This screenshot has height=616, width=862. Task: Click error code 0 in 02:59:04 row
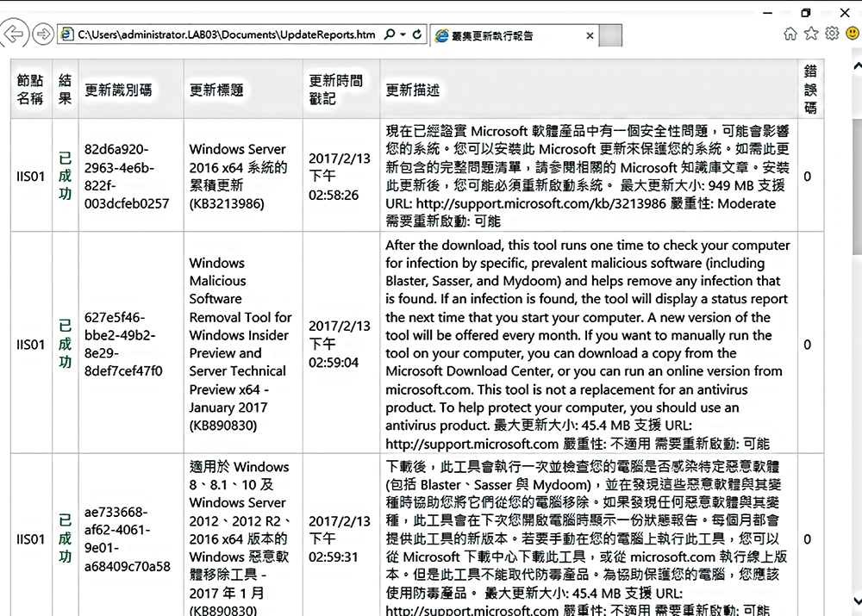(807, 345)
